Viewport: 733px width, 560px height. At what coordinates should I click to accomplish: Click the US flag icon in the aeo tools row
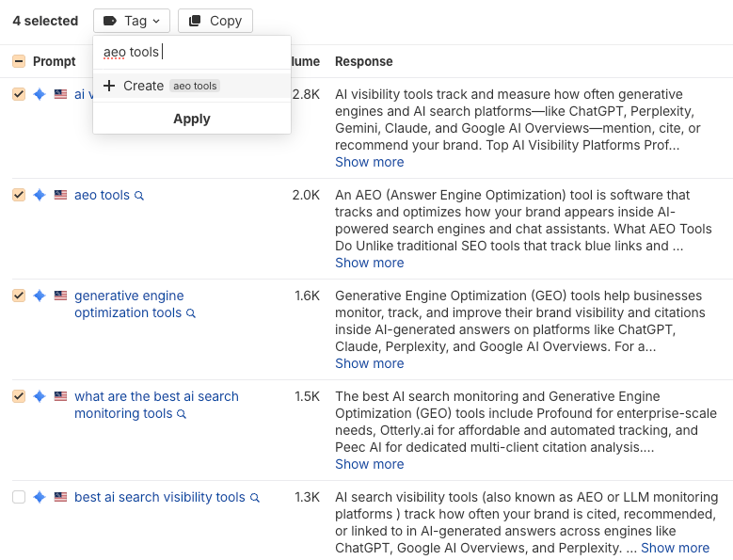click(x=60, y=195)
